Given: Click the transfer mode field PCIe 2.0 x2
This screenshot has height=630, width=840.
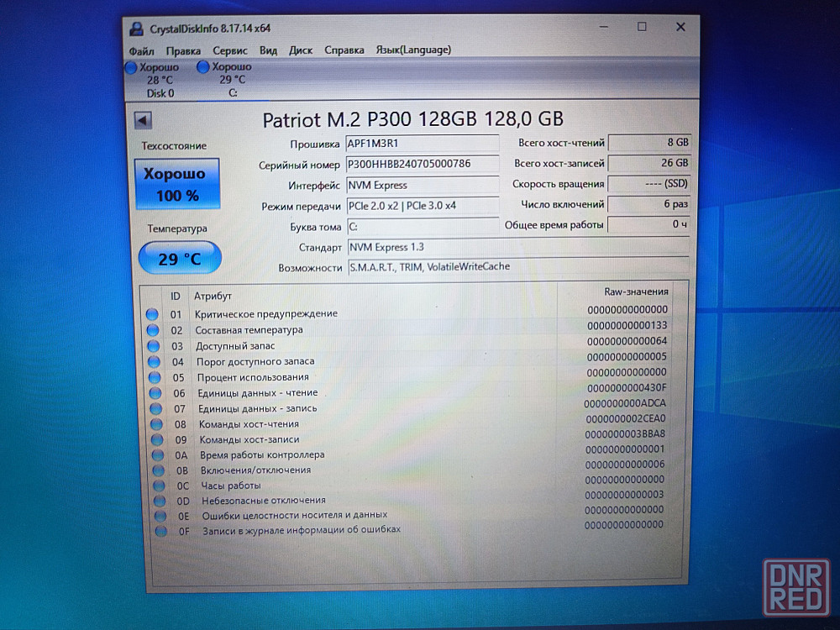Looking at the screenshot, I should 423,206.
